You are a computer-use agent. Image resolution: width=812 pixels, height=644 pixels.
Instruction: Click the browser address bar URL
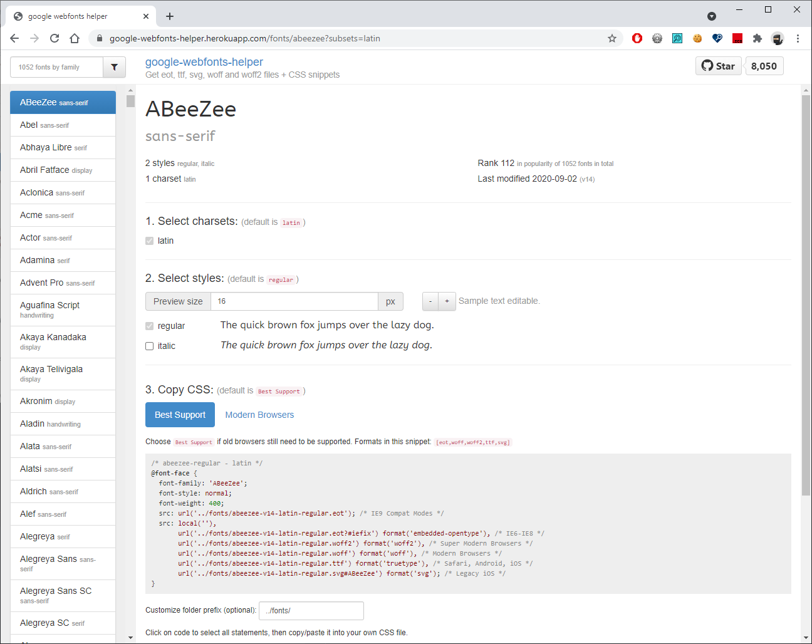click(x=245, y=38)
